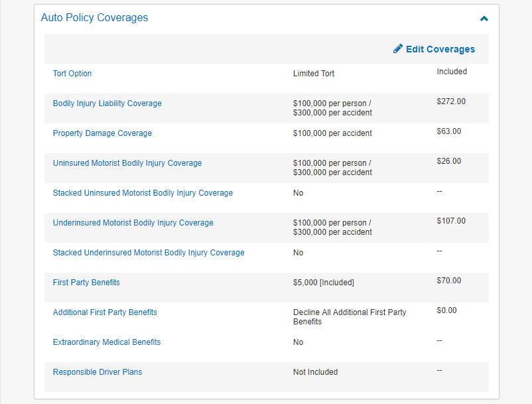
Task: Open the First Party Benefits link
Action: click(x=86, y=283)
